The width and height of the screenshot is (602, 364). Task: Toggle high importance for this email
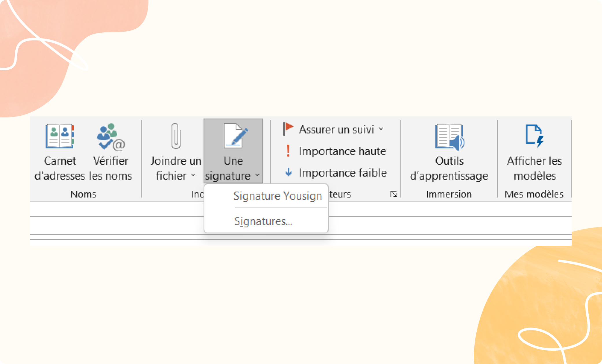342,151
